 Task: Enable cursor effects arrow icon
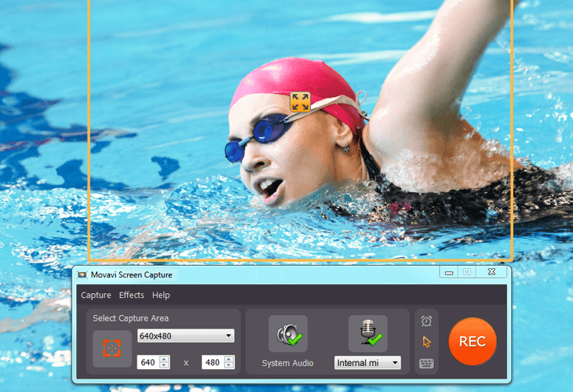(426, 343)
